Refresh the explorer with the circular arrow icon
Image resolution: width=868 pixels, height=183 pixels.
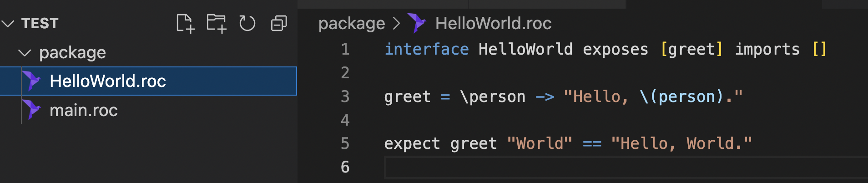[247, 23]
